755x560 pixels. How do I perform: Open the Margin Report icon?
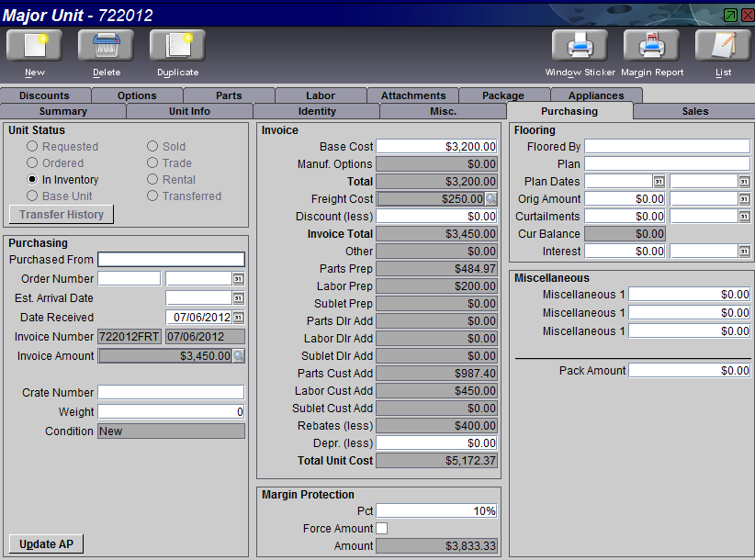(651, 46)
